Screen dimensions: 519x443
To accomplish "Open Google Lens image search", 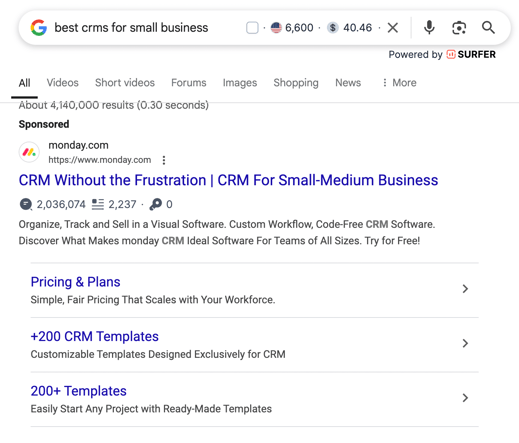I will [459, 28].
